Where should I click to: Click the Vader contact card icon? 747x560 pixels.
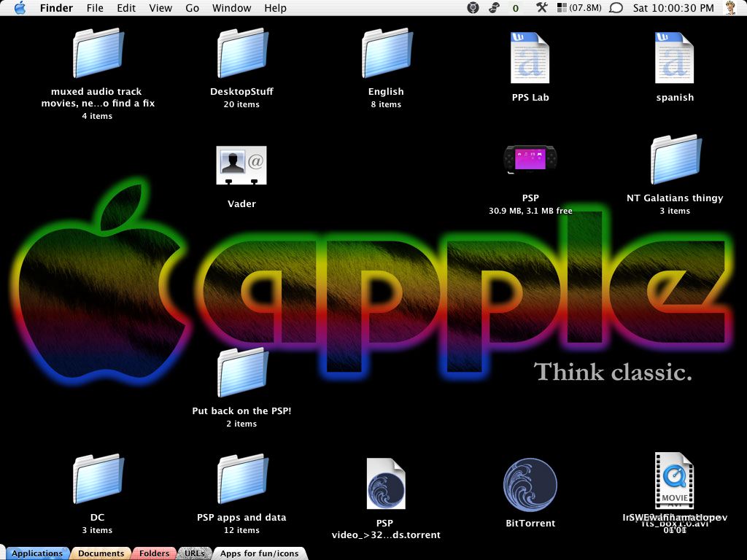pos(241,166)
